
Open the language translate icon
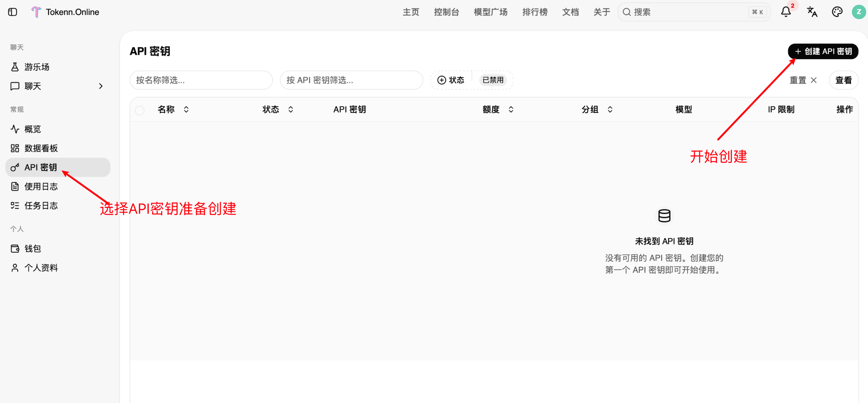[812, 12]
